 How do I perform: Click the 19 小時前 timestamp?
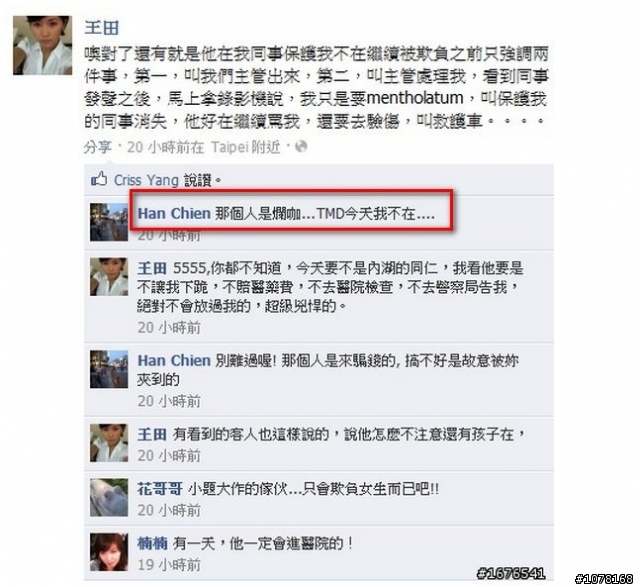(169, 565)
